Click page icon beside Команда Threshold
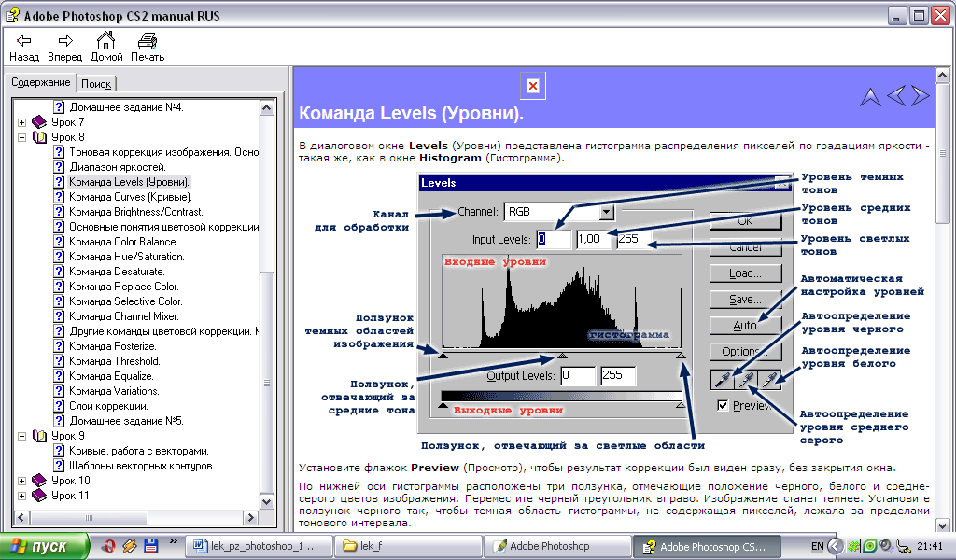Screen dimensions: 956x560 click(59, 361)
